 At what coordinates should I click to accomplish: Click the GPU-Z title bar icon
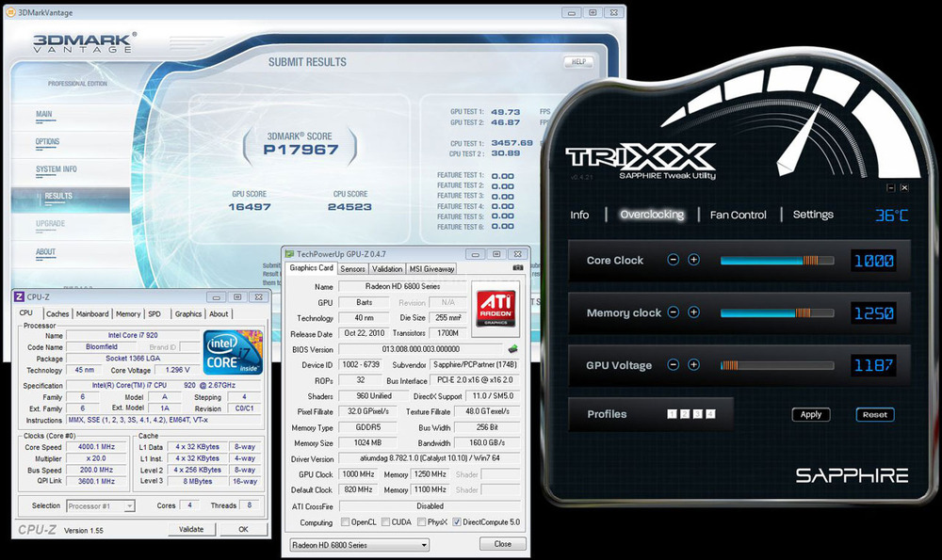289,254
